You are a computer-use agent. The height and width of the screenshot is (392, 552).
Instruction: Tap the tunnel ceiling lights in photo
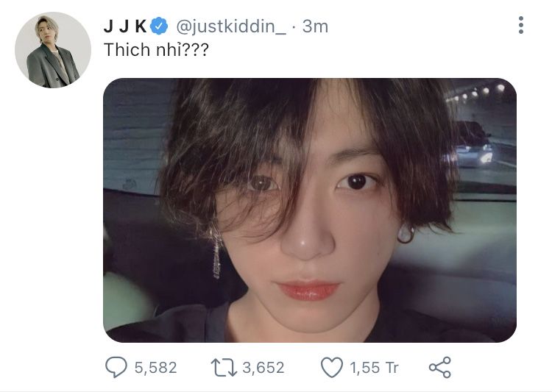click(x=477, y=92)
